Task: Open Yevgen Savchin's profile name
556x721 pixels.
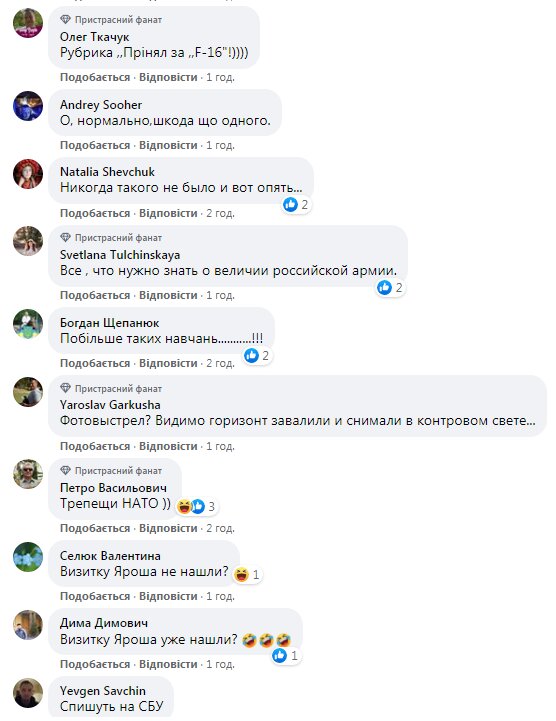Action: point(103,691)
